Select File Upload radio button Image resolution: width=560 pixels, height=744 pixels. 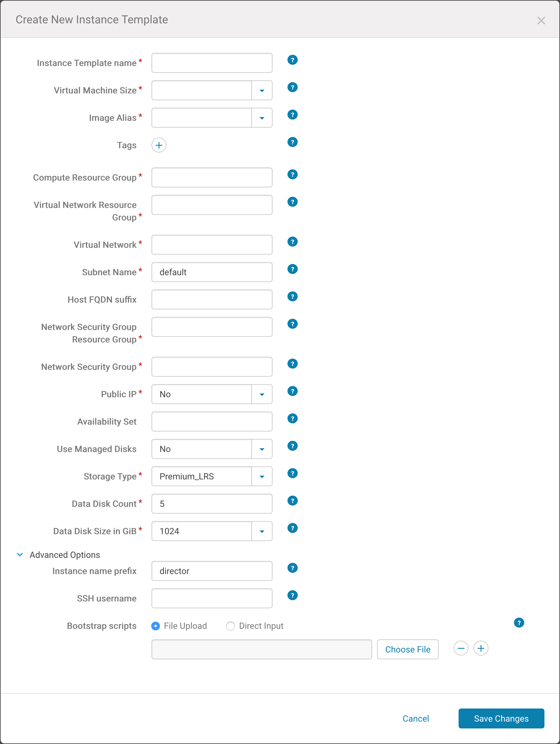click(156, 626)
